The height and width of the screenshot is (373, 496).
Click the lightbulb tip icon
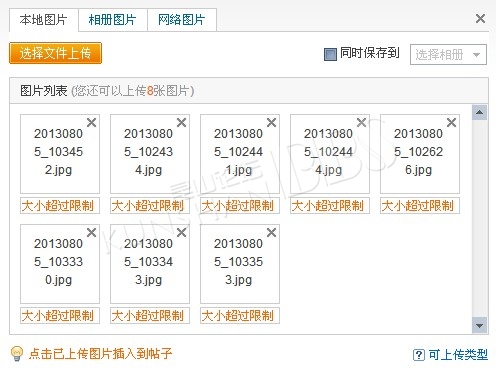pos(17,354)
